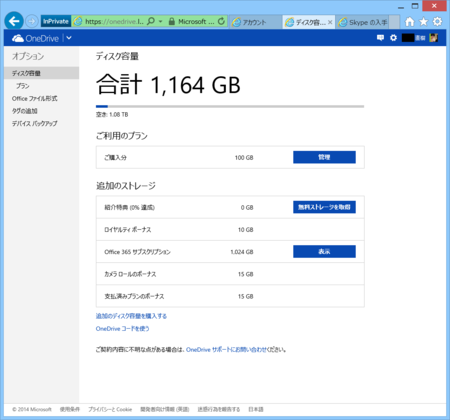Select ディスク容量 in options sidebar
Image resolution: width=450 pixels, height=420 pixels.
click(x=41, y=73)
